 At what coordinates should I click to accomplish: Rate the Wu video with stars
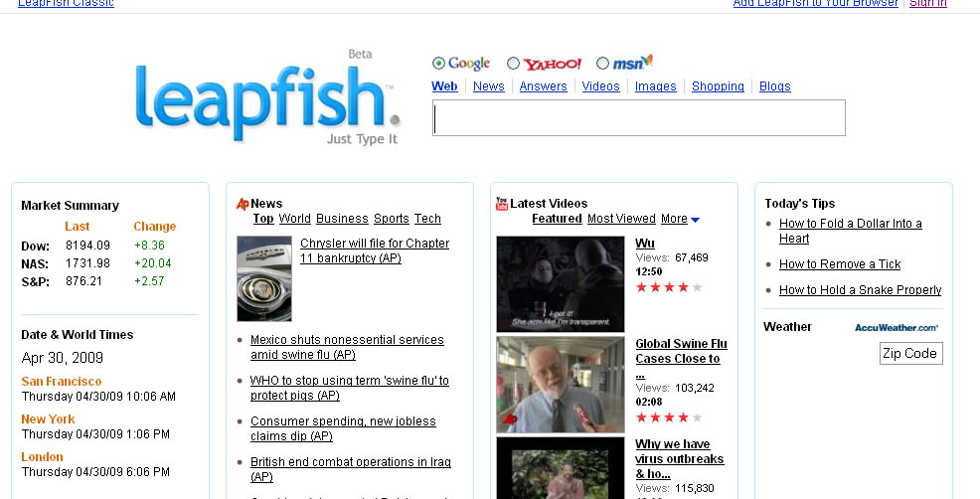coord(668,287)
